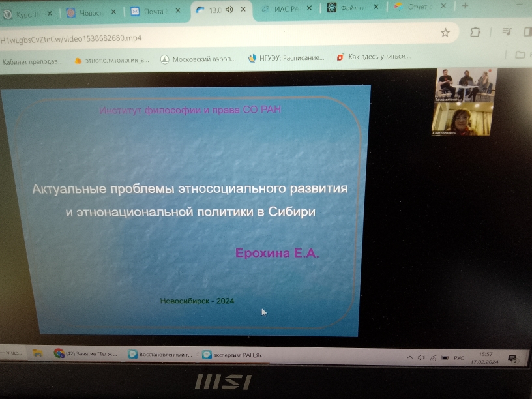
Task: Open File Explorer from the taskbar
Action: click(38, 353)
